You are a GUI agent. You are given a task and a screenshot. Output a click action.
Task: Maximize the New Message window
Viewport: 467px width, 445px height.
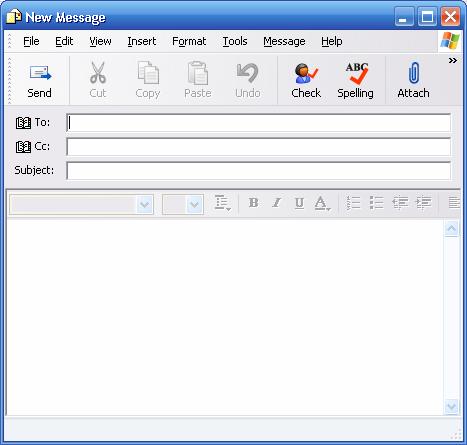pos(427,17)
